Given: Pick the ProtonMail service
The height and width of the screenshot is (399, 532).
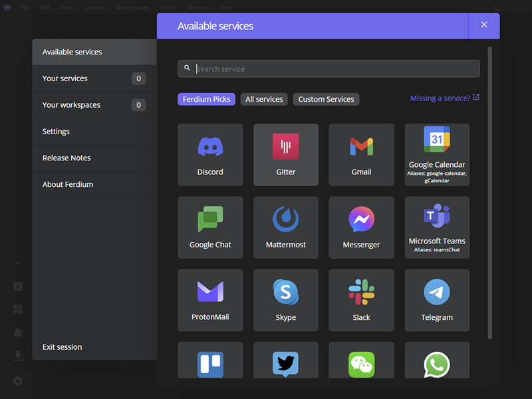Looking at the screenshot, I should [210, 300].
